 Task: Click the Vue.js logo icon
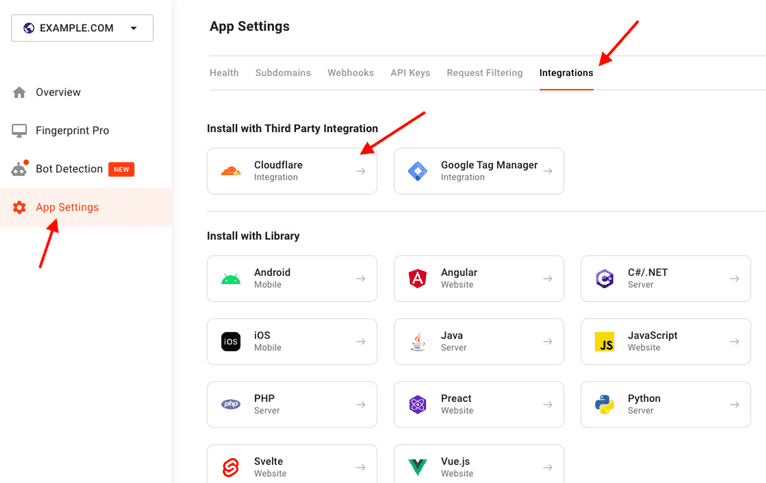(x=418, y=467)
